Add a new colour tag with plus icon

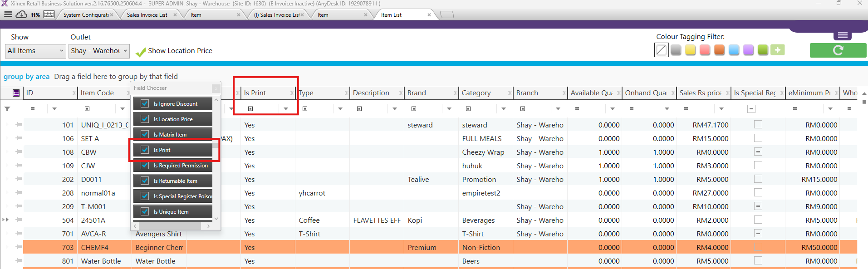click(777, 50)
